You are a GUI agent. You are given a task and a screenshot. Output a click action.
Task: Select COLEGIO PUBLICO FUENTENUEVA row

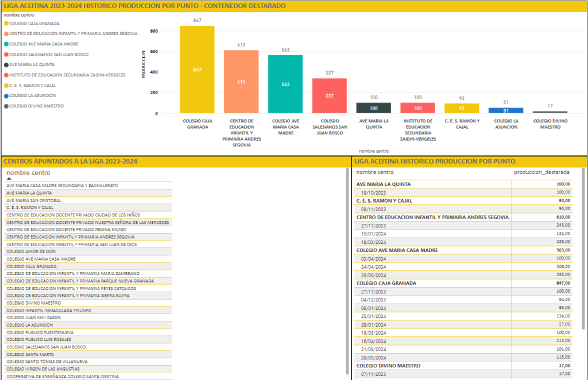coord(88,332)
